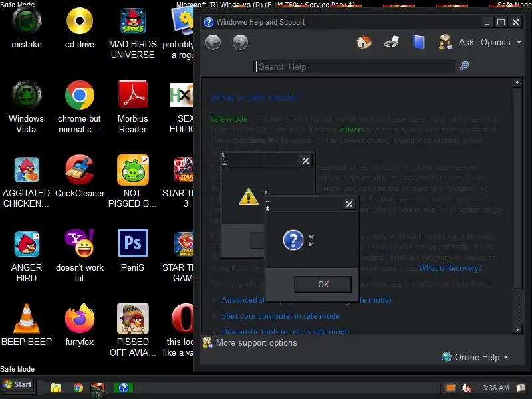
Task: Click the search magnifier icon in Help
Action: 464,65
